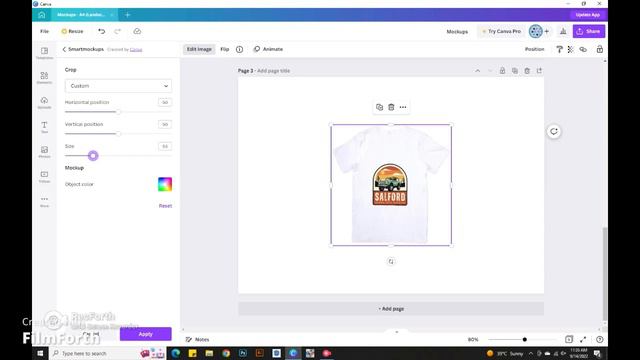The width and height of the screenshot is (640, 360).
Task: Click Add page title field
Action: pos(273,71)
